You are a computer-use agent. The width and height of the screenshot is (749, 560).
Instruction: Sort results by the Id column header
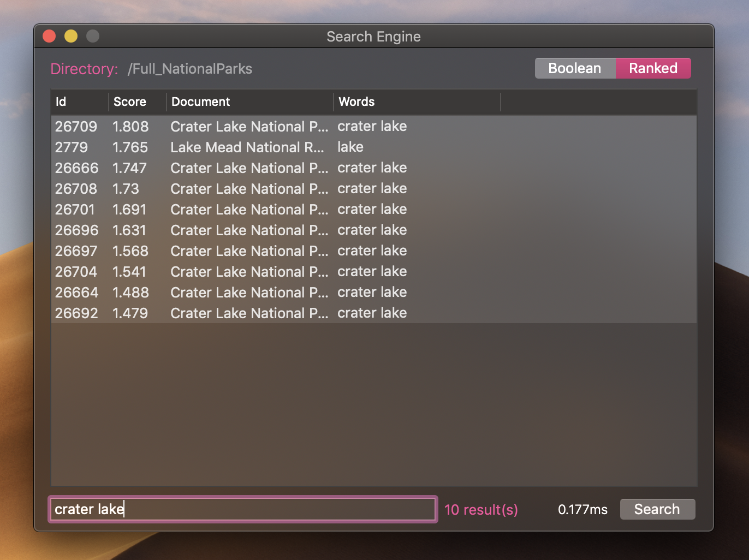tap(80, 102)
